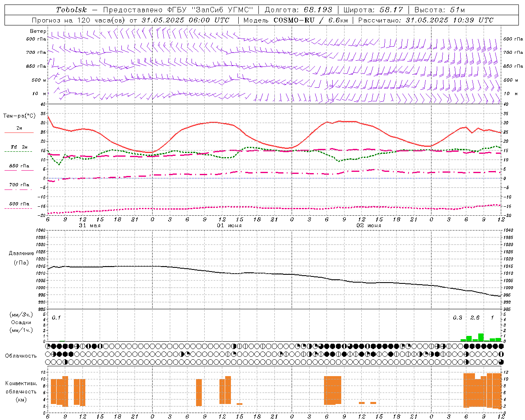Click the Высота: 51м elevation value

click(x=440, y=10)
